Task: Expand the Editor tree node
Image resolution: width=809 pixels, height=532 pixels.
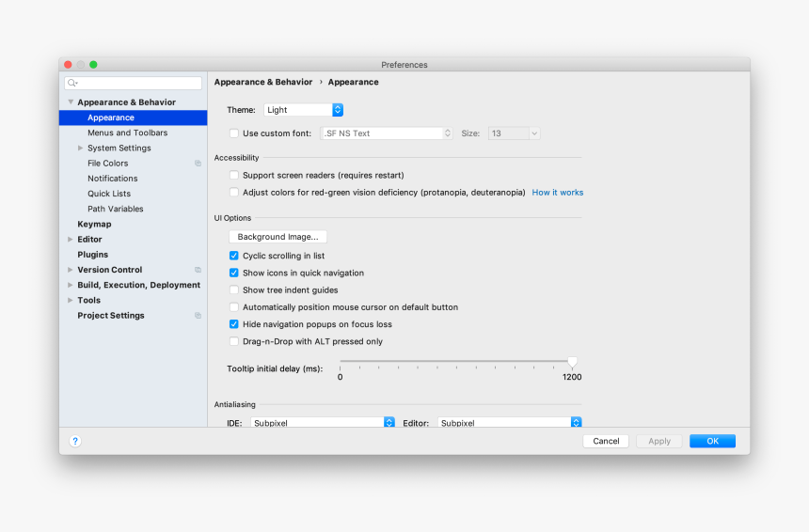Action: pos(71,239)
